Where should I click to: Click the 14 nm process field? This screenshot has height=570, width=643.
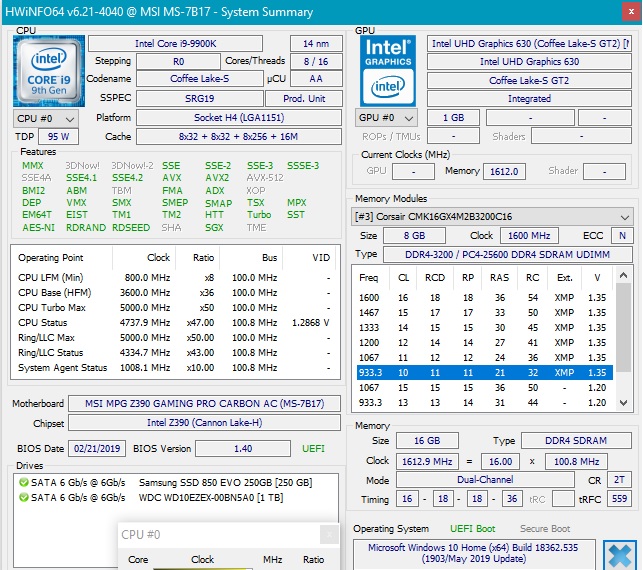(316, 43)
